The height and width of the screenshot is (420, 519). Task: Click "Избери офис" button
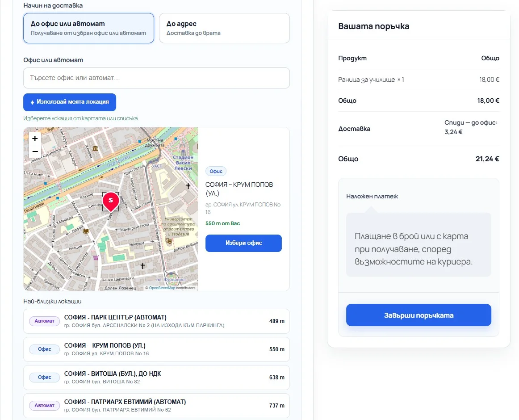click(x=243, y=243)
